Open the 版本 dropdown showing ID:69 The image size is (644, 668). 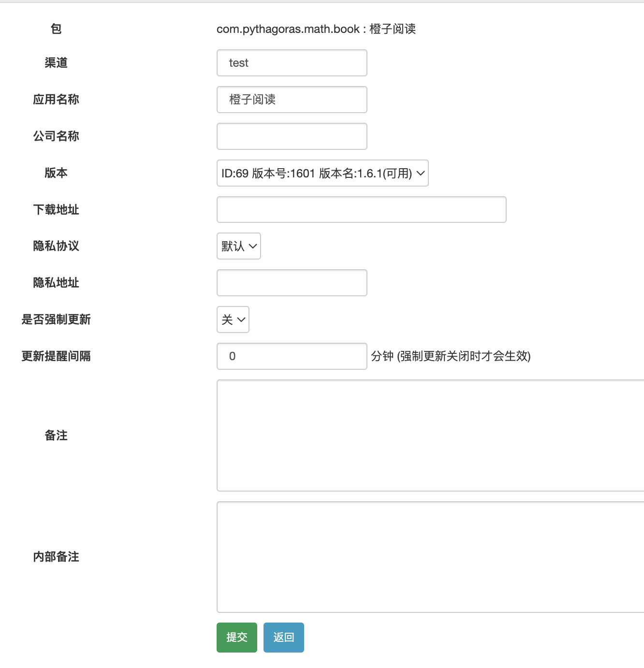point(322,173)
